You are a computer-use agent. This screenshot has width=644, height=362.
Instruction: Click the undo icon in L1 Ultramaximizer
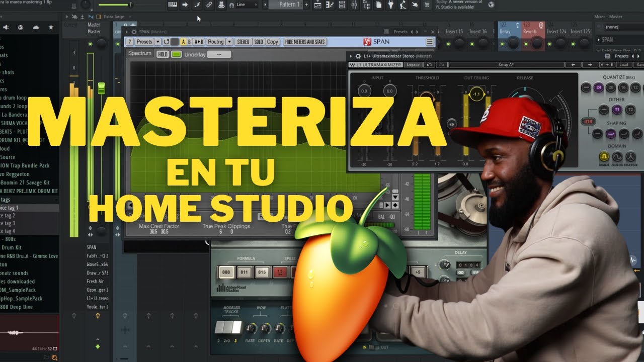[429, 65]
